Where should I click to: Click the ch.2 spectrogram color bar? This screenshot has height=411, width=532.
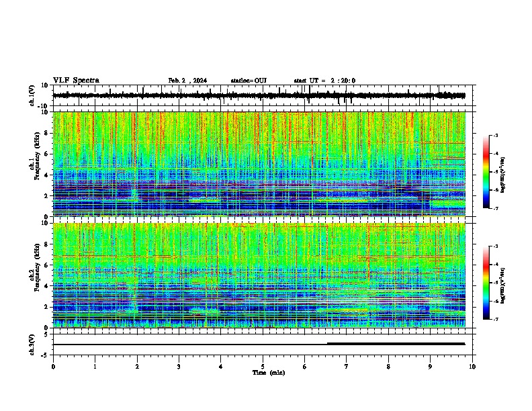[x=486, y=283]
